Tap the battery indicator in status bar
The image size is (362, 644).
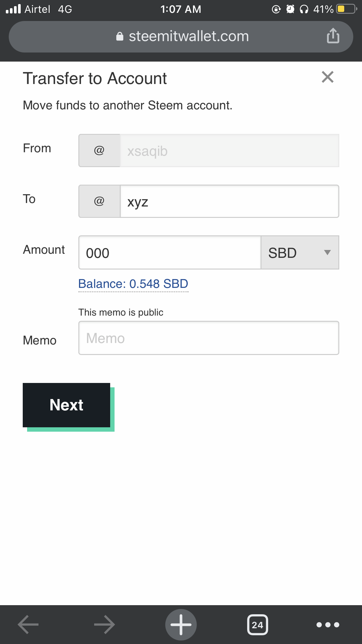(x=346, y=9)
